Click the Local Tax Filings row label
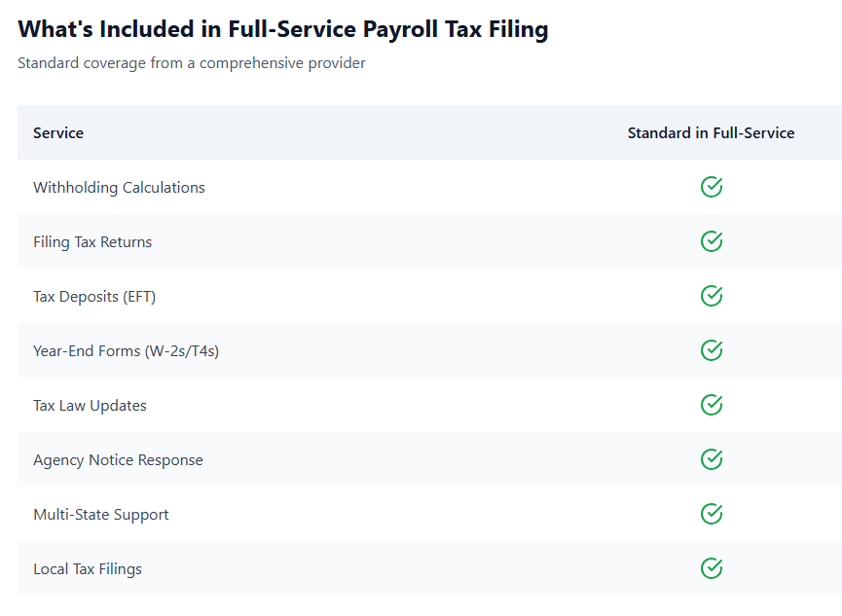This screenshot has height=616, width=842. [88, 568]
